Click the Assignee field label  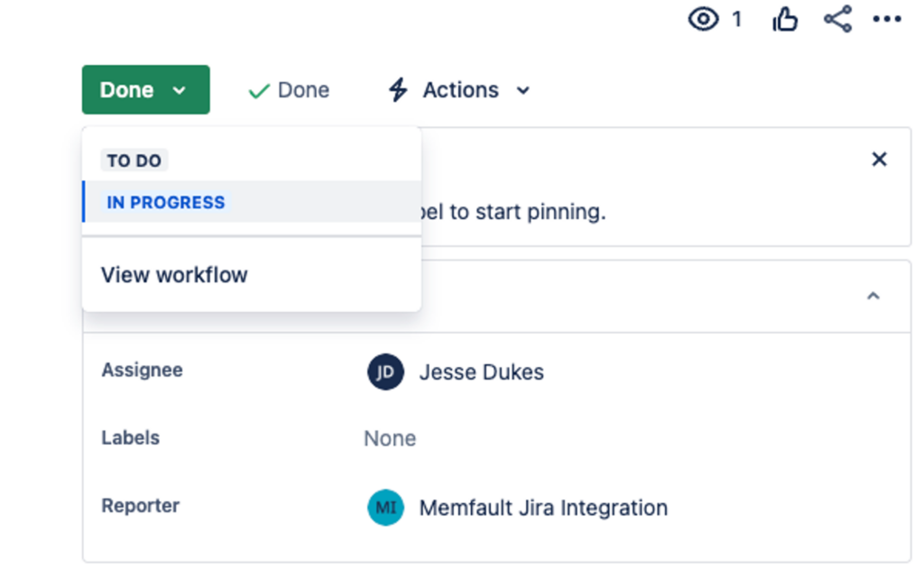point(142,370)
